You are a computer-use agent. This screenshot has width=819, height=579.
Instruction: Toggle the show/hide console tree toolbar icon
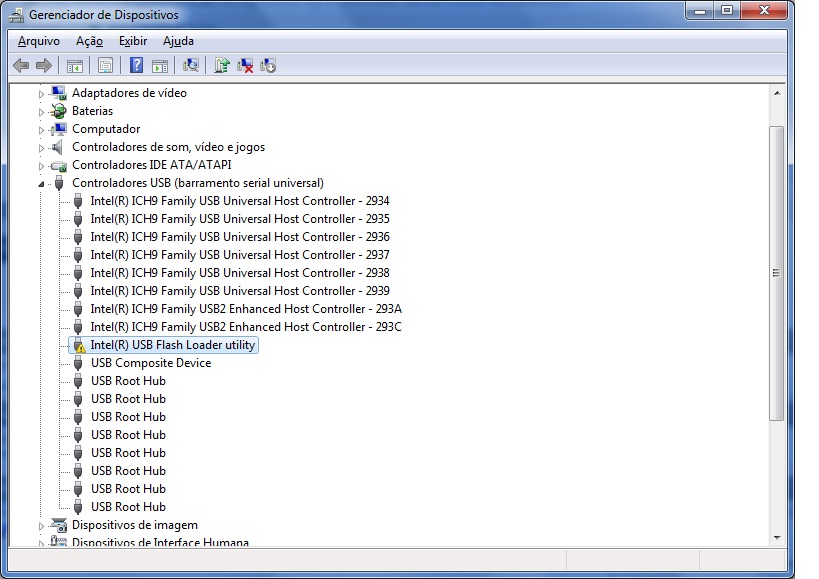[75, 66]
